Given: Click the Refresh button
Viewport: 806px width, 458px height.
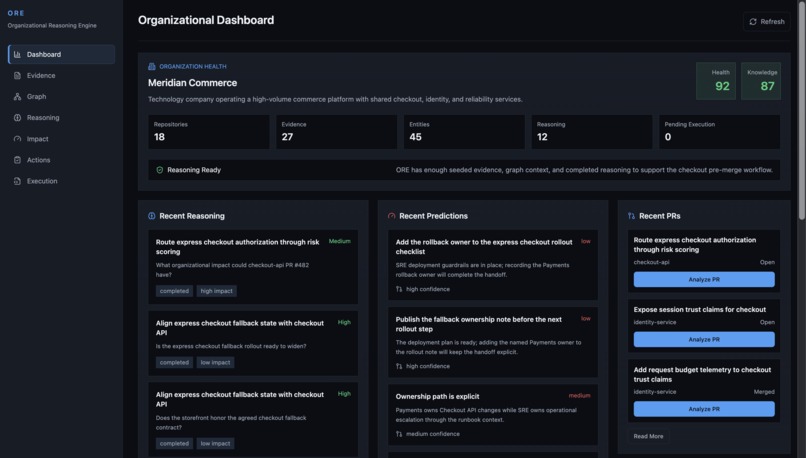Looking at the screenshot, I should coord(766,22).
